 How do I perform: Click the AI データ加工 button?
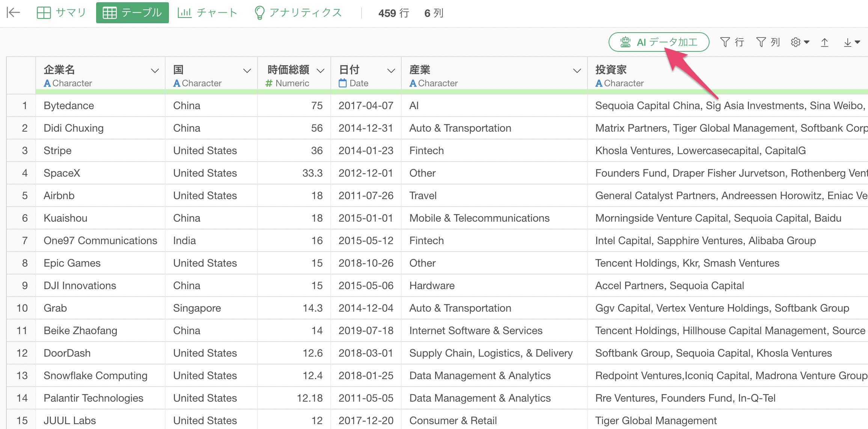pos(659,42)
